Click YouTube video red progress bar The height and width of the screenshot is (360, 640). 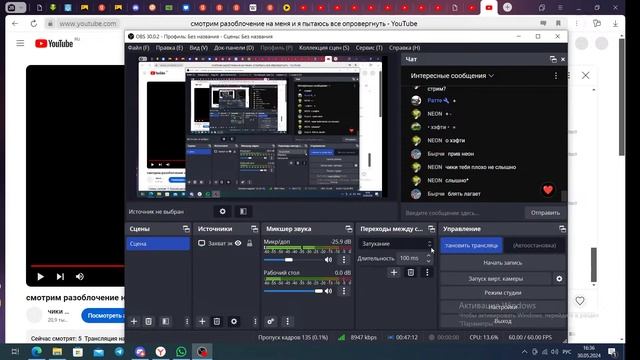tap(77, 266)
